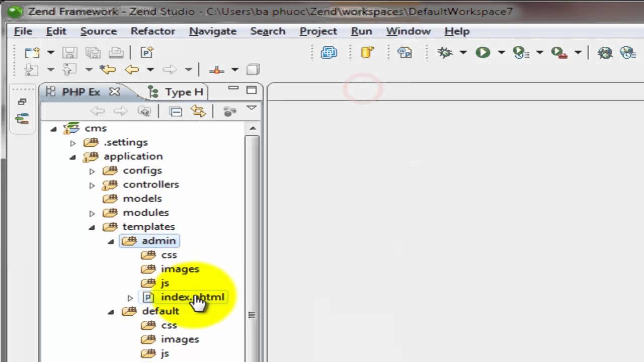Expand the modules folder
This screenshot has width=644, height=362.
pyautogui.click(x=92, y=214)
